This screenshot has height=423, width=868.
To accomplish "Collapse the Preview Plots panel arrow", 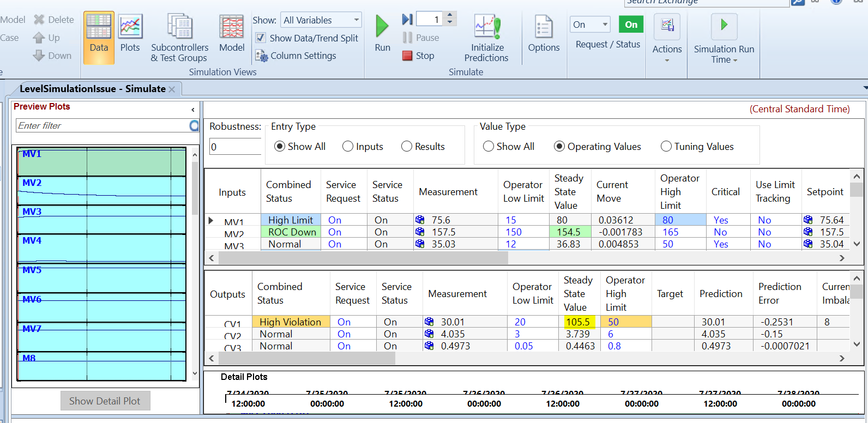I will point(193,110).
